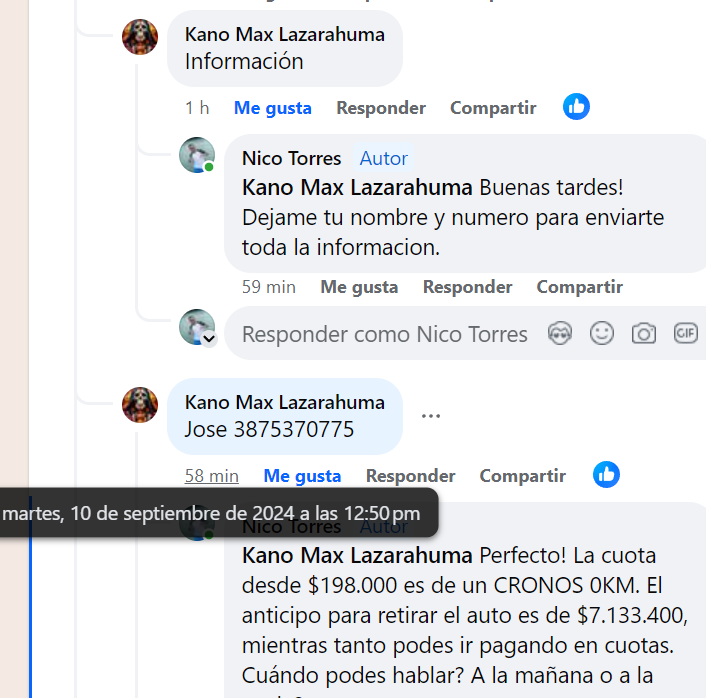The width and height of the screenshot is (706, 698).
Task: Share the Jose 3875370775 comment
Action: 522,476
